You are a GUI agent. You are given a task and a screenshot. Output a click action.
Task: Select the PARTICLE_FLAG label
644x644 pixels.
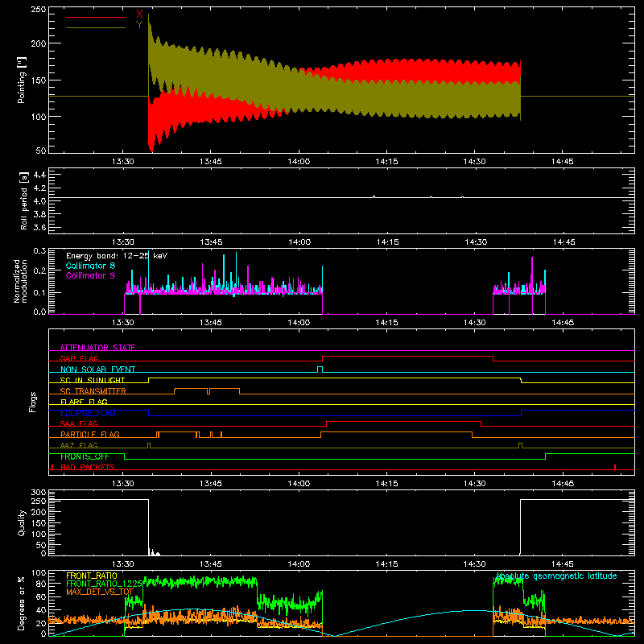[90, 435]
